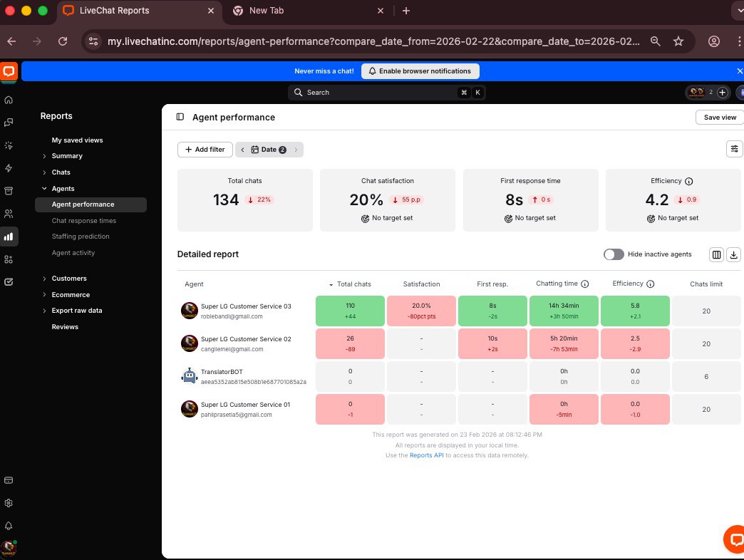Screen dimensions: 744x560
Task: Reload the page in browser
Action: point(63,41)
